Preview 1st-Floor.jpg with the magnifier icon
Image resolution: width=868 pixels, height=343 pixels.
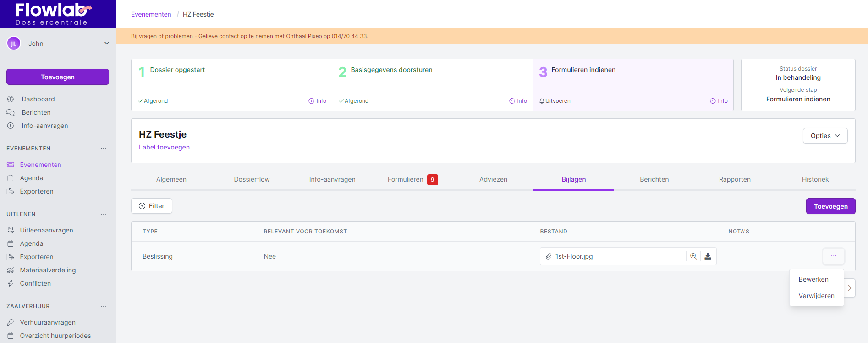[x=693, y=256]
